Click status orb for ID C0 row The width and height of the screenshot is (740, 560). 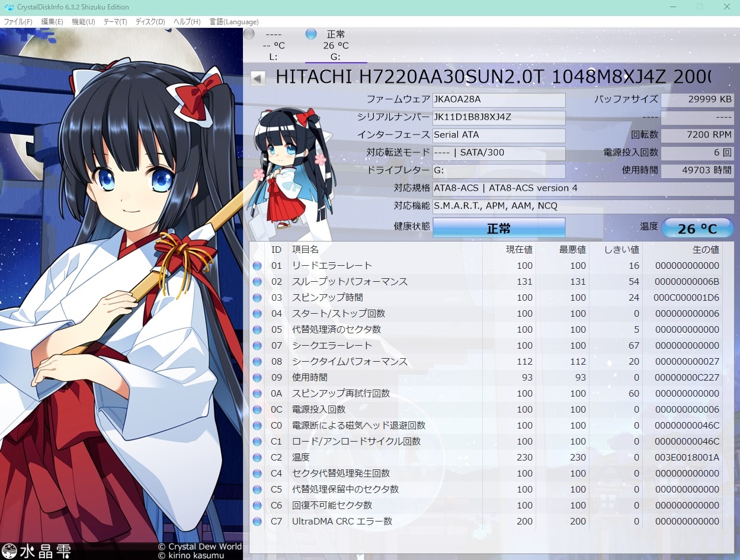point(257,426)
